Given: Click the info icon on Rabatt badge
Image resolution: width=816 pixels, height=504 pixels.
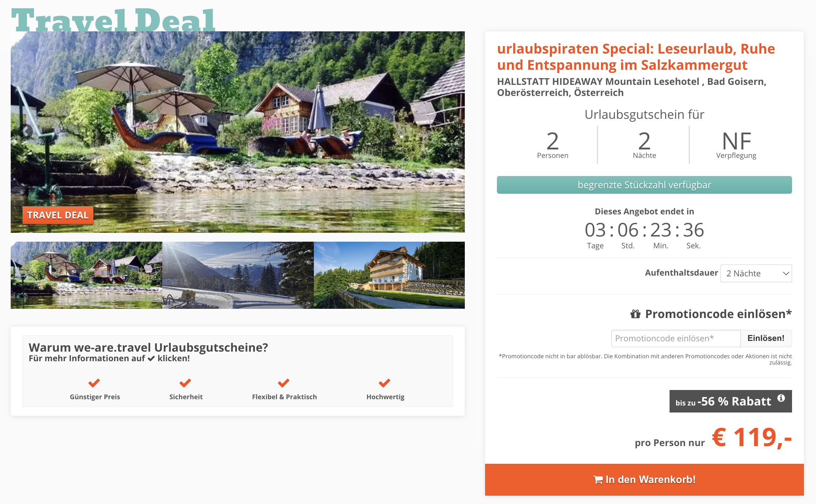Looking at the screenshot, I should [x=781, y=398].
